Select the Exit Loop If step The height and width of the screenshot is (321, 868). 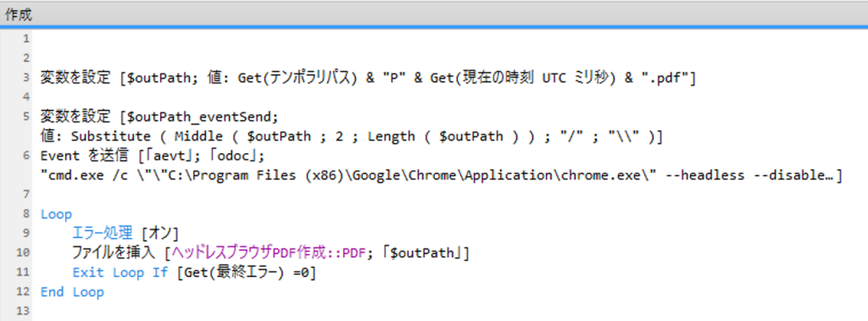coord(194,272)
